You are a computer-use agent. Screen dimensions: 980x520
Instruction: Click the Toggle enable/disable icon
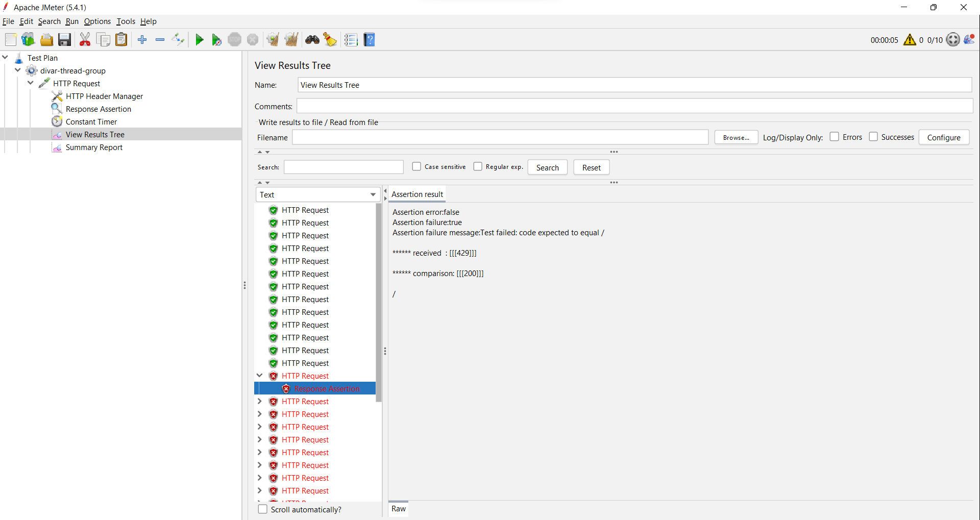click(178, 40)
